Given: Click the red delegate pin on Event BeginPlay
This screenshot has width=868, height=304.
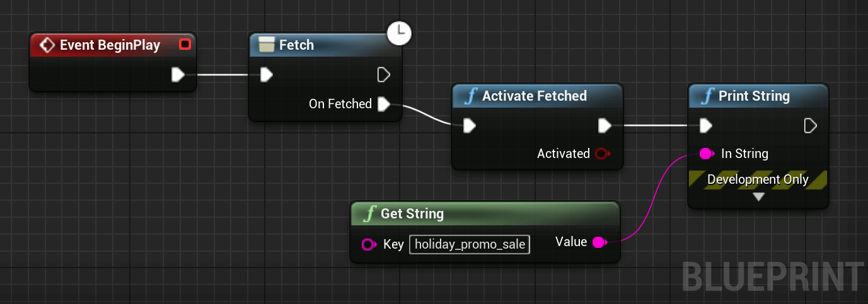Looking at the screenshot, I should [x=185, y=45].
